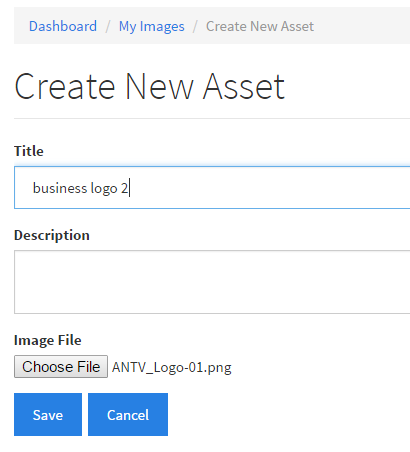Screen dimensions: 410x452
Task: Click the ANTV_Logo-01.png file name text
Action: 171,367
